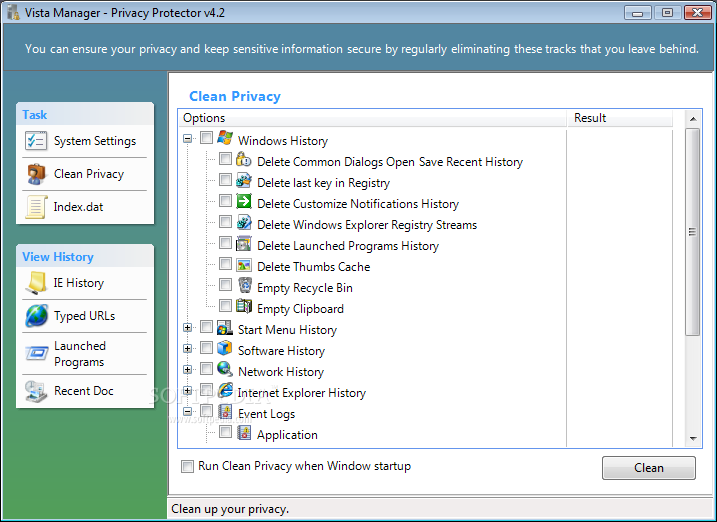Click the Application event log icon
The width and height of the screenshot is (717, 522).
pyautogui.click(x=244, y=432)
